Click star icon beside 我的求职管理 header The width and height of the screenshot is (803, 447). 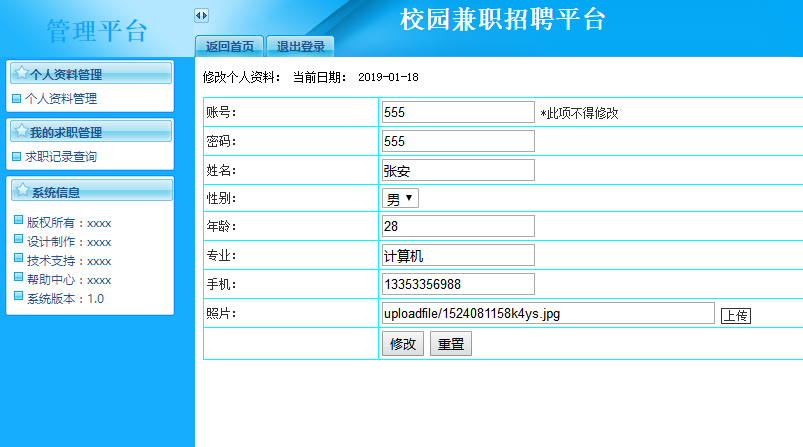[x=21, y=131]
